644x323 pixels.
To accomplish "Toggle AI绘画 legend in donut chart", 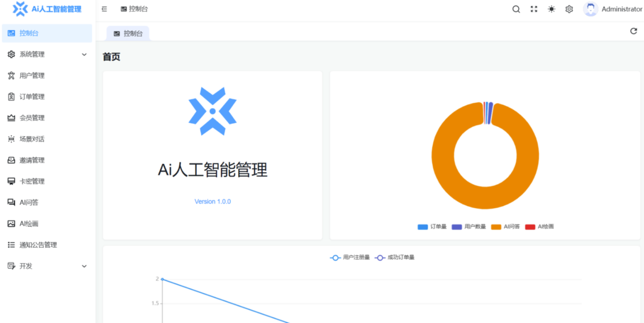I will (540, 227).
